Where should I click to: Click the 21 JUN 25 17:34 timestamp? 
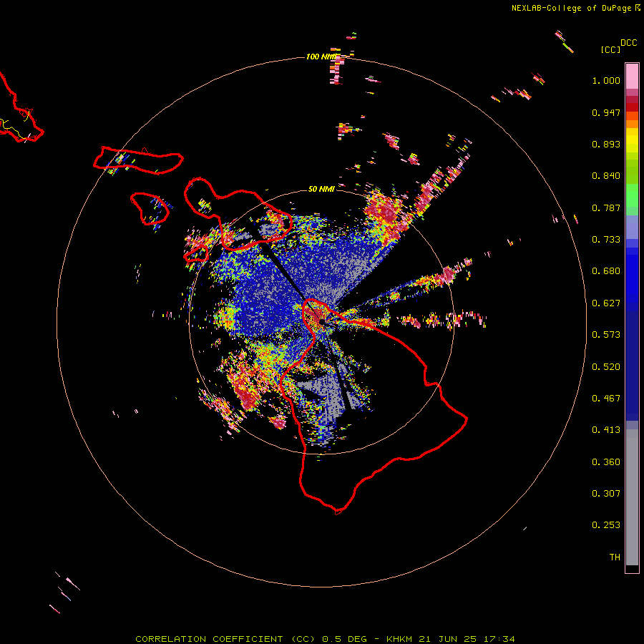coord(467,639)
